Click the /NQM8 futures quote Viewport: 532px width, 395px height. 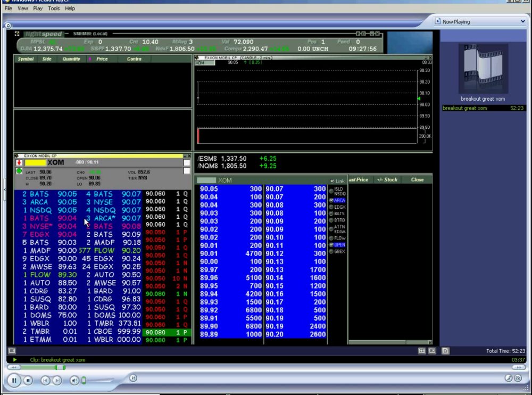237,166
